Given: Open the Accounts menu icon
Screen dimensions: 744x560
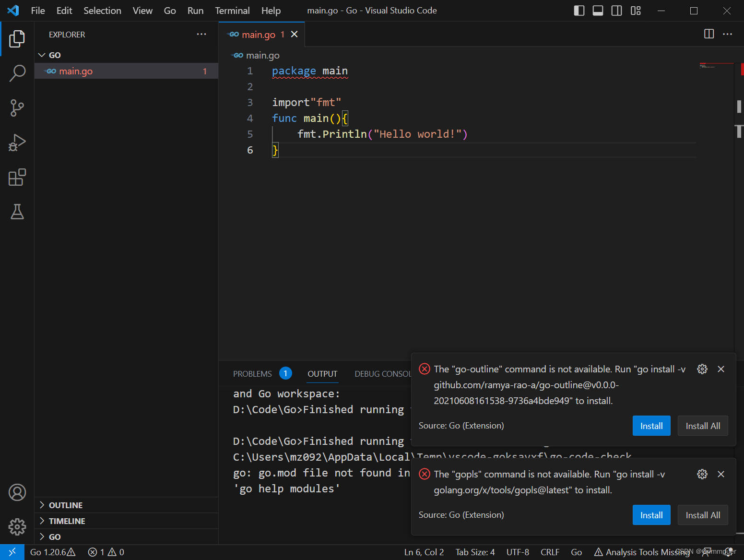Looking at the screenshot, I should (x=17, y=492).
